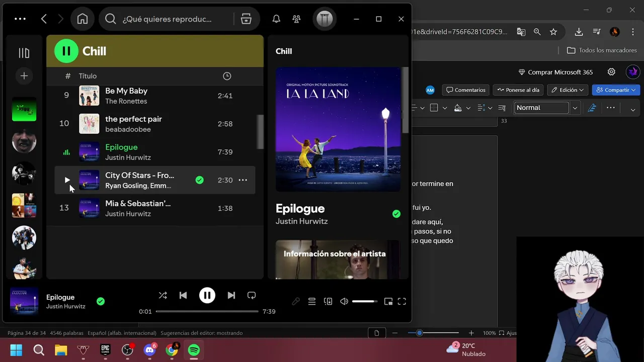Click Comprar Microsoft 365

click(555, 72)
